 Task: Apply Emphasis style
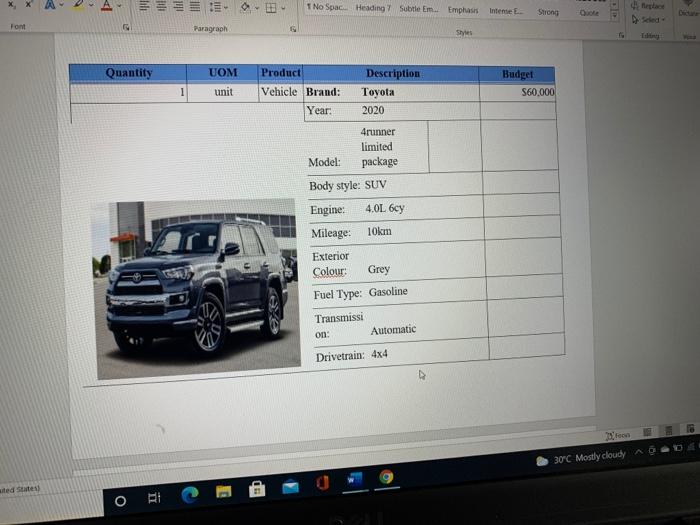[x=463, y=10]
